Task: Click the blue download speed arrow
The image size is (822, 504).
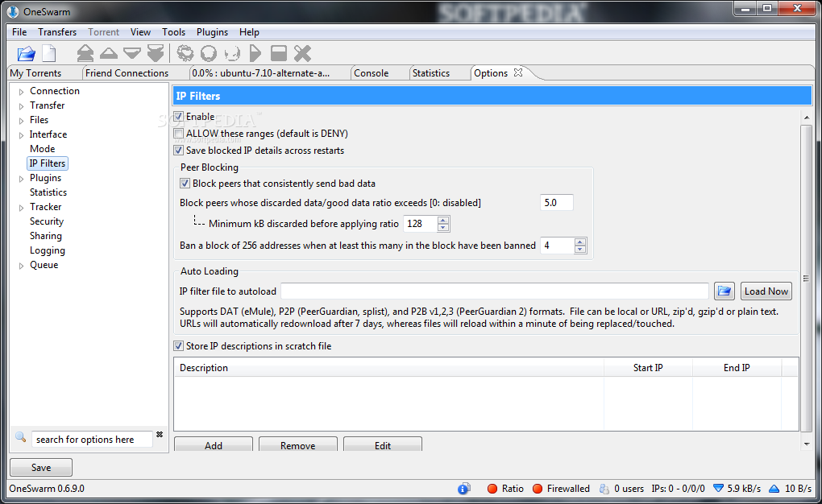Action: [x=718, y=488]
